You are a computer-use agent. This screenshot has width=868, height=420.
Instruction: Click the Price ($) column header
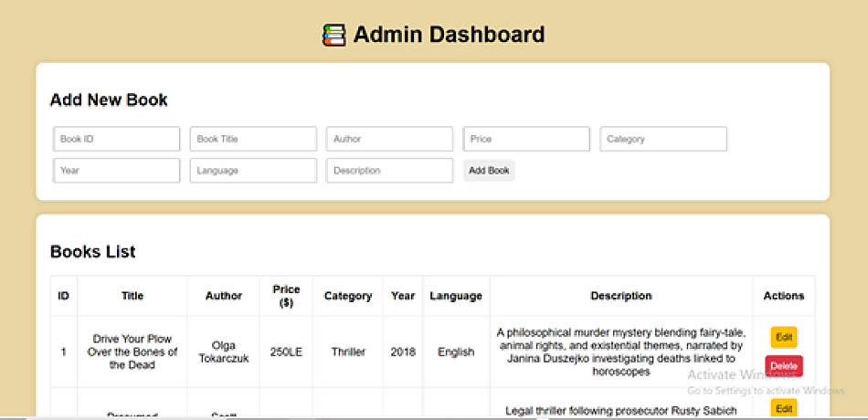click(286, 296)
